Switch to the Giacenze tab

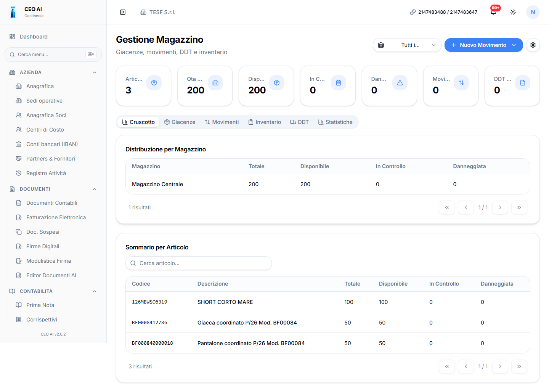pyautogui.click(x=180, y=122)
